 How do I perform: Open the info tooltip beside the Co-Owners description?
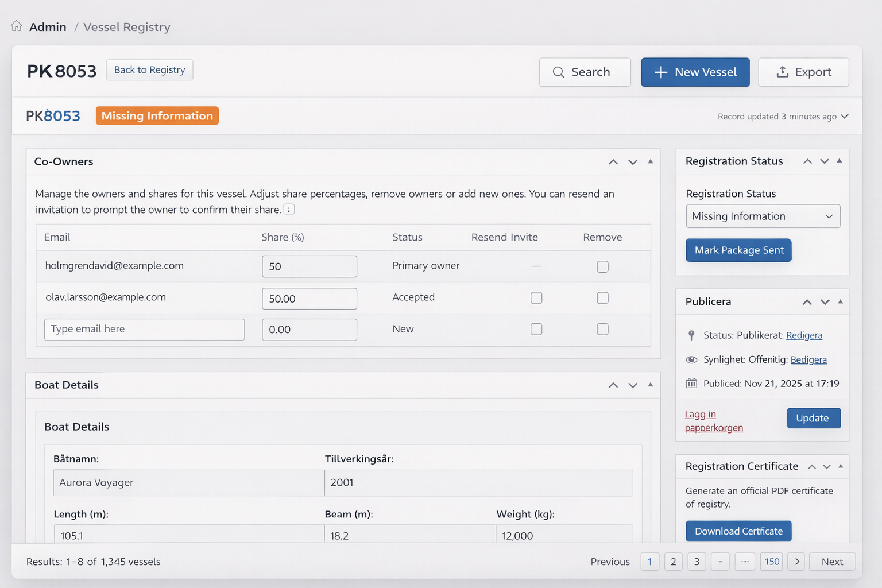(x=289, y=209)
